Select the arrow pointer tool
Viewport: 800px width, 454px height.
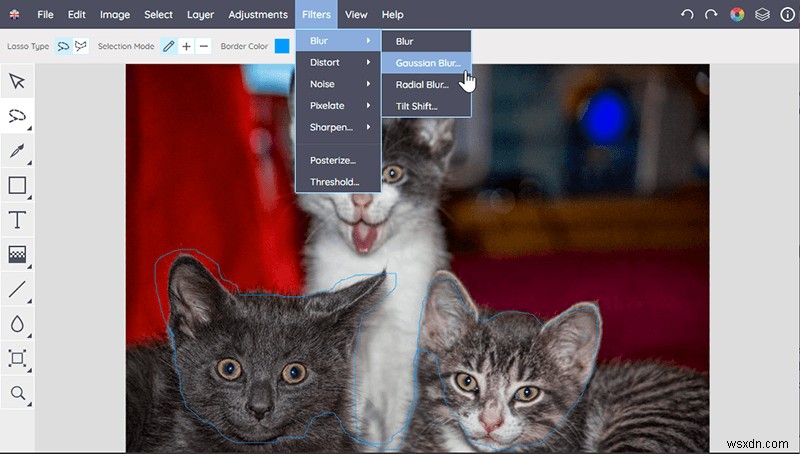coord(17,81)
